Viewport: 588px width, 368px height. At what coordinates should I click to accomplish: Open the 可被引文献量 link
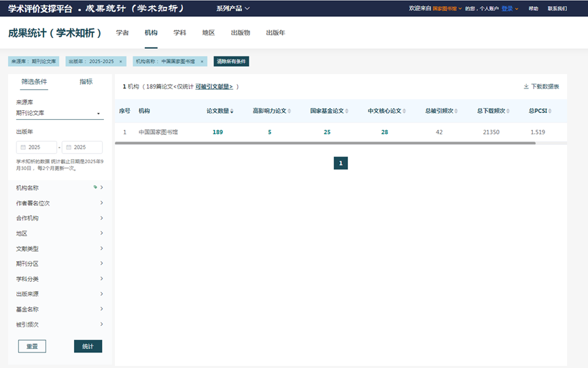click(x=214, y=87)
